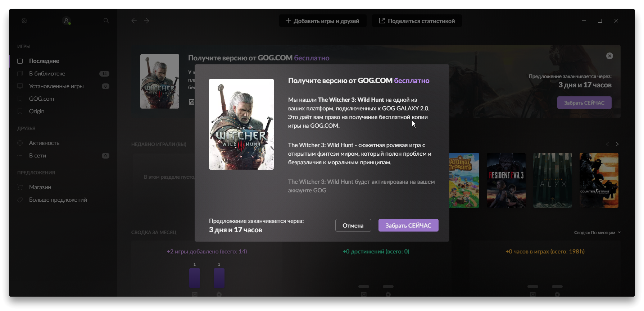
Task: Show previous games in the carousel
Action: (x=607, y=144)
